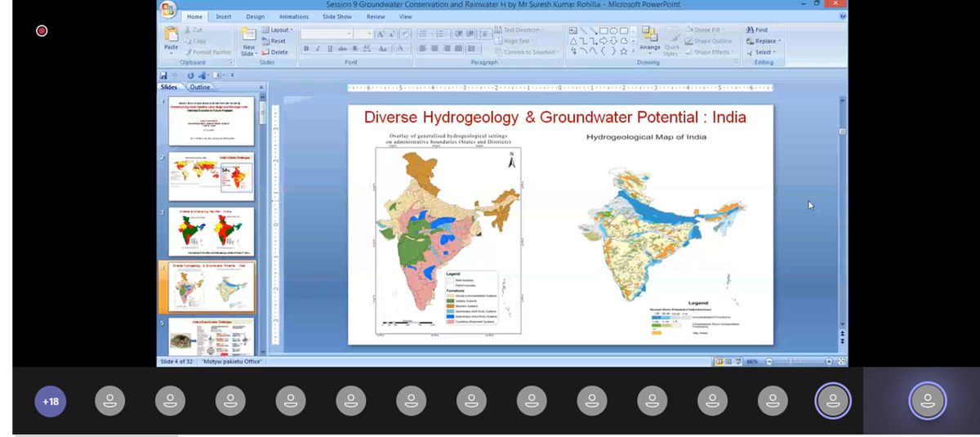980x437 pixels.
Task: Open the View ribbon tab
Action: tap(405, 16)
